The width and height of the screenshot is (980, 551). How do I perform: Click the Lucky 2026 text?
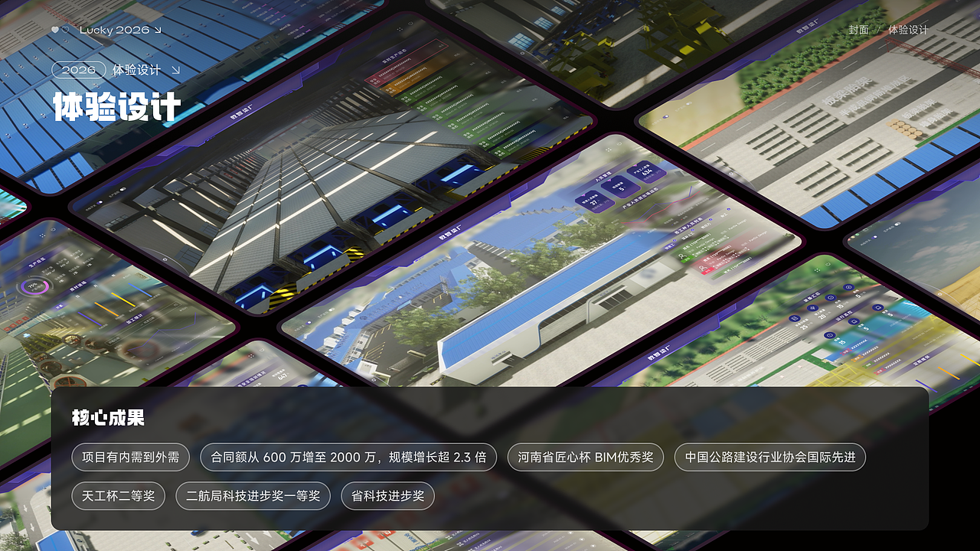point(115,30)
